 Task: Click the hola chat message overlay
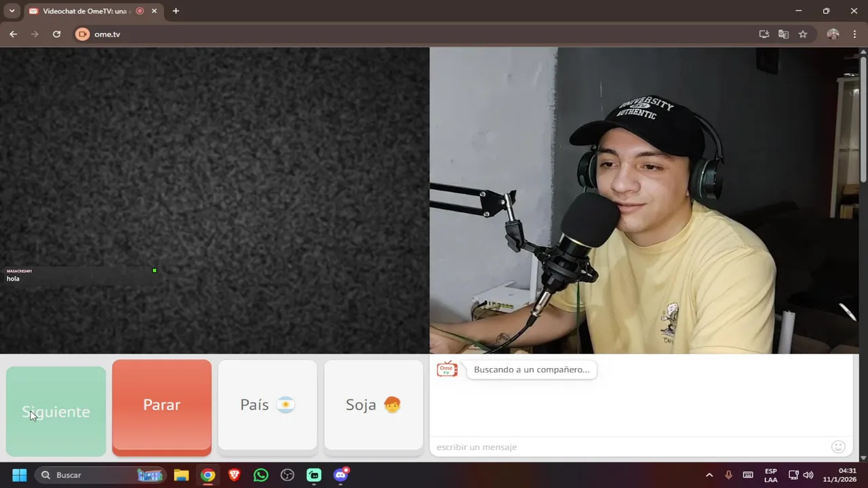[13, 279]
